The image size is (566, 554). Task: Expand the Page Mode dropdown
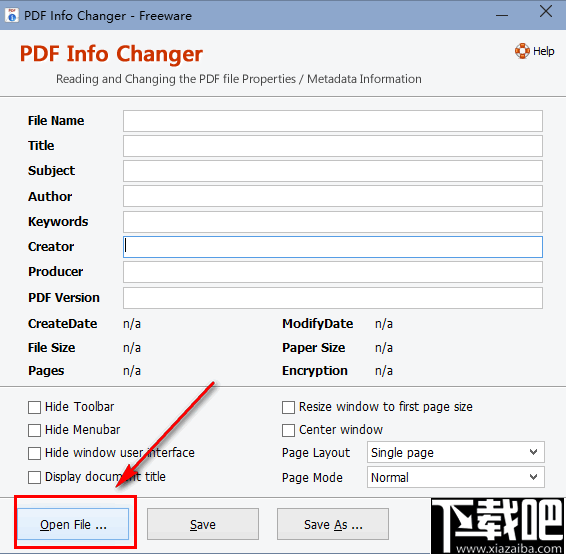point(456,477)
